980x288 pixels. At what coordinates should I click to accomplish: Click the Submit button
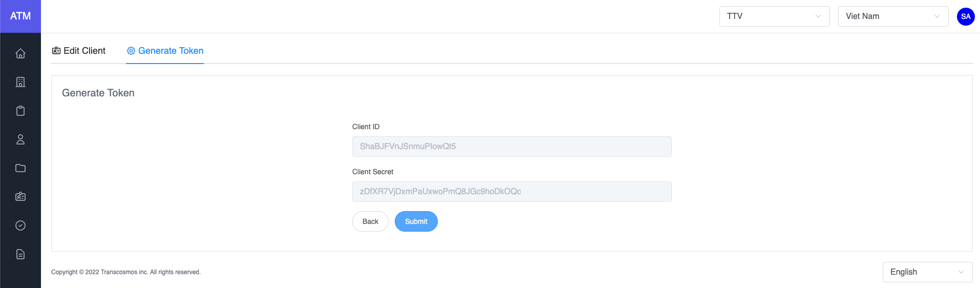pyautogui.click(x=416, y=221)
